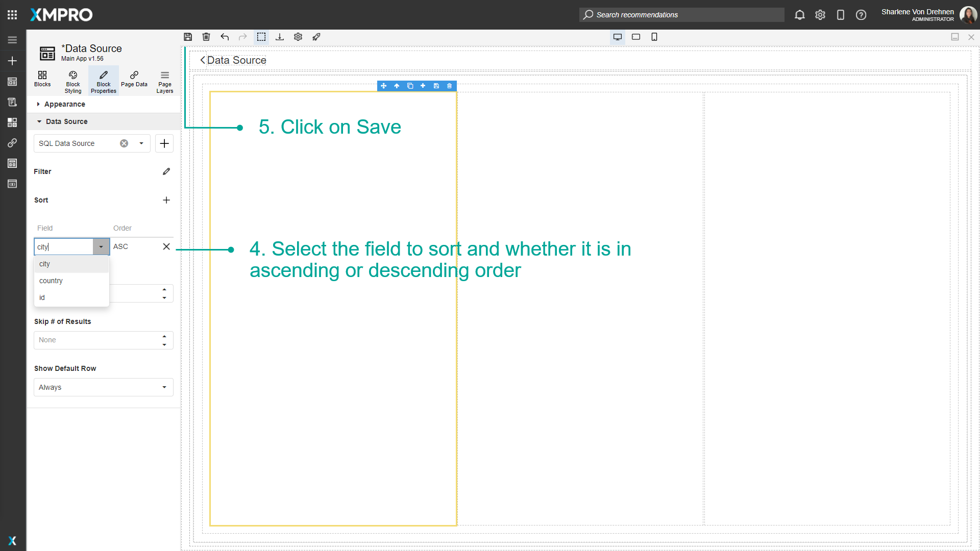This screenshot has width=980, height=551.
Task: Switch preview to mobile view
Action: pos(654,37)
